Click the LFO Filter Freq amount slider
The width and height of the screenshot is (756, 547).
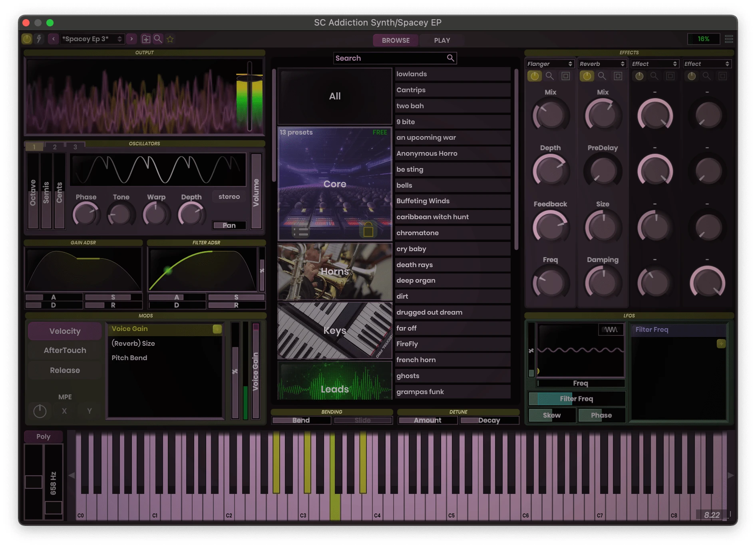tap(576, 398)
